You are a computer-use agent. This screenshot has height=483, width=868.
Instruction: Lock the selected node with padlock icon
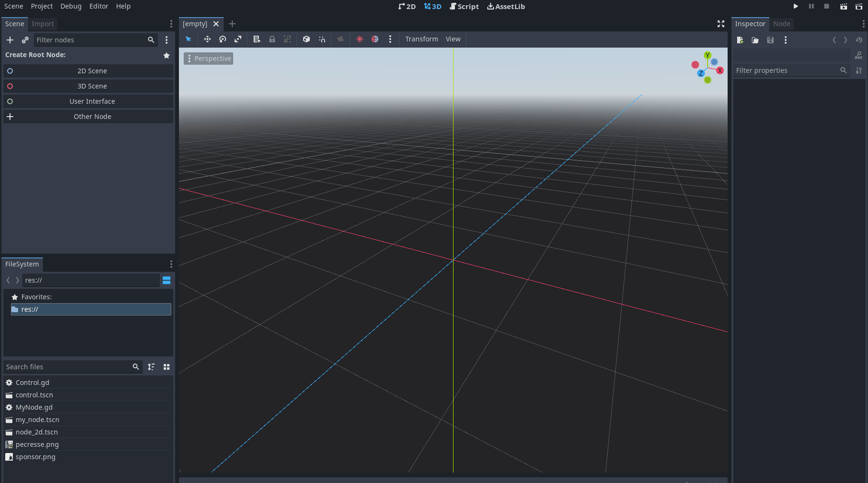pyautogui.click(x=272, y=39)
